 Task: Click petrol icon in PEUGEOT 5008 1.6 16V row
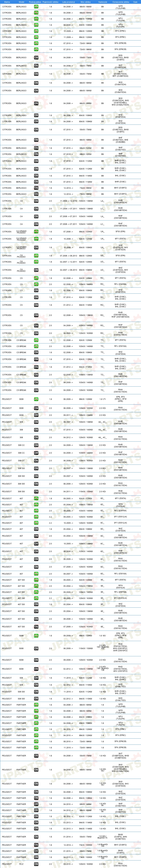[36, 636]
